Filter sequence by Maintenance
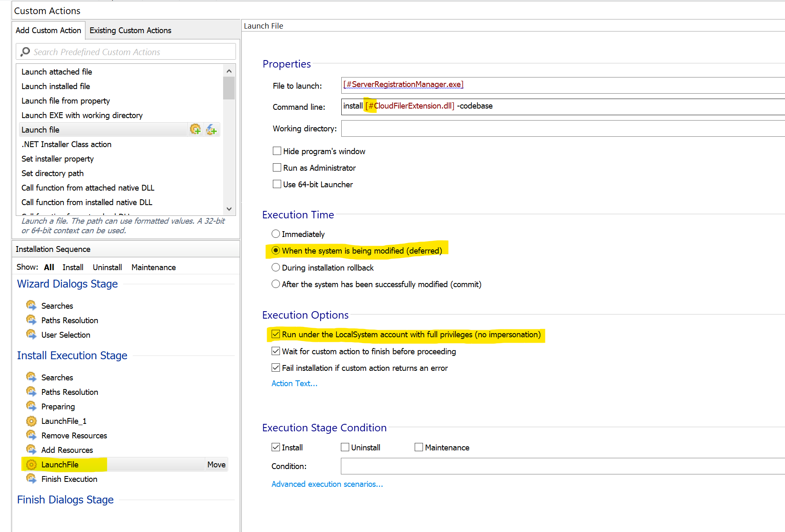The image size is (785, 532). coord(153,267)
